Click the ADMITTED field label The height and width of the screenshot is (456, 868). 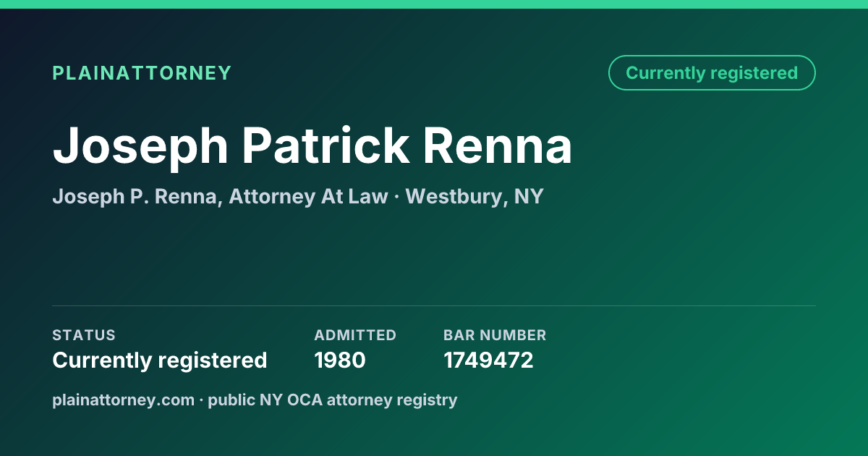(x=355, y=335)
